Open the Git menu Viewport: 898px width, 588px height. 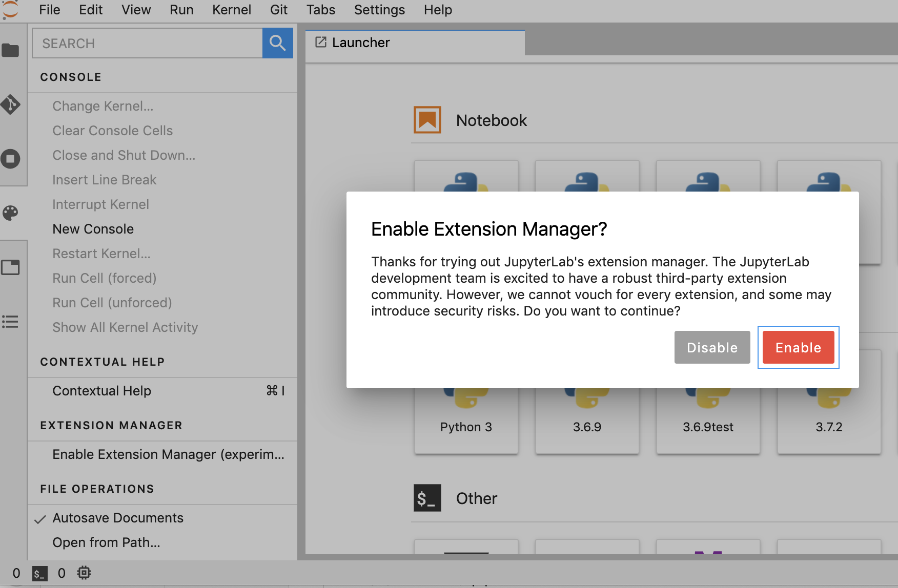pyautogui.click(x=279, y=10)
